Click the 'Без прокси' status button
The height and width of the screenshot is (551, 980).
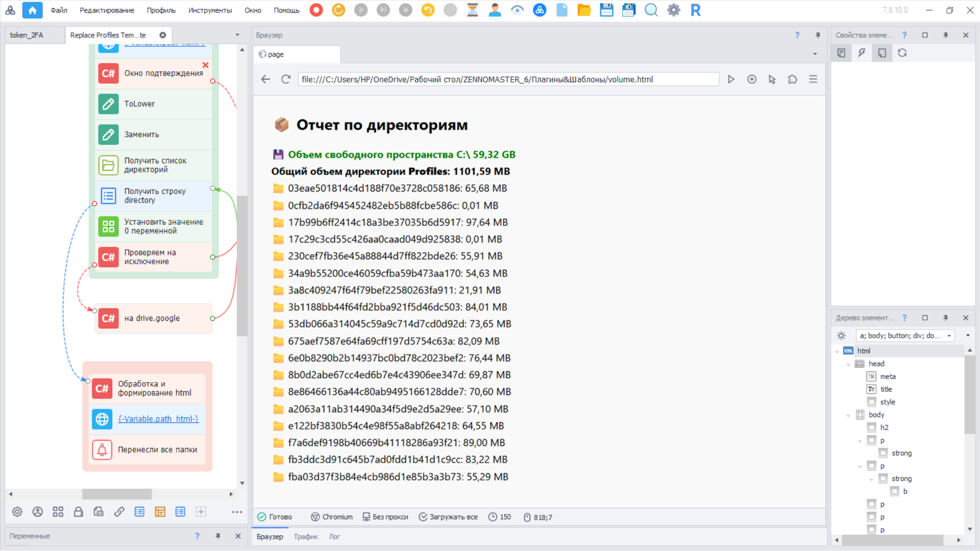[x=385, y=517]
